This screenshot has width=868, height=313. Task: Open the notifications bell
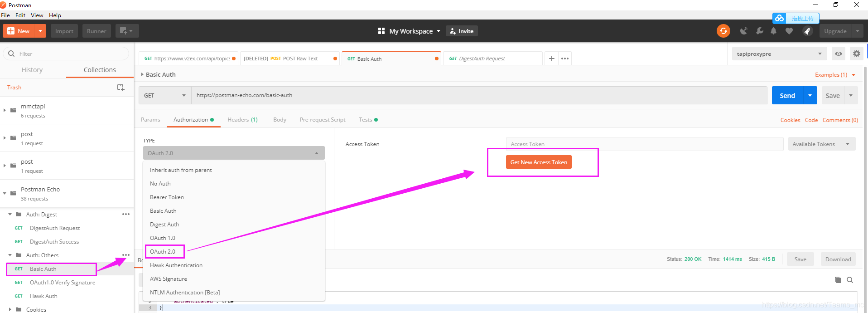tap(774, 31)
